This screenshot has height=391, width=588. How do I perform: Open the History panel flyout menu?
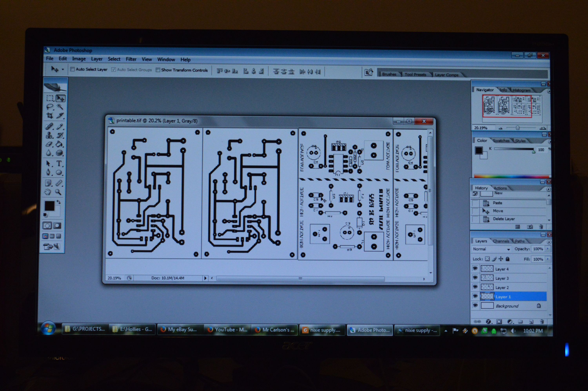548,189
